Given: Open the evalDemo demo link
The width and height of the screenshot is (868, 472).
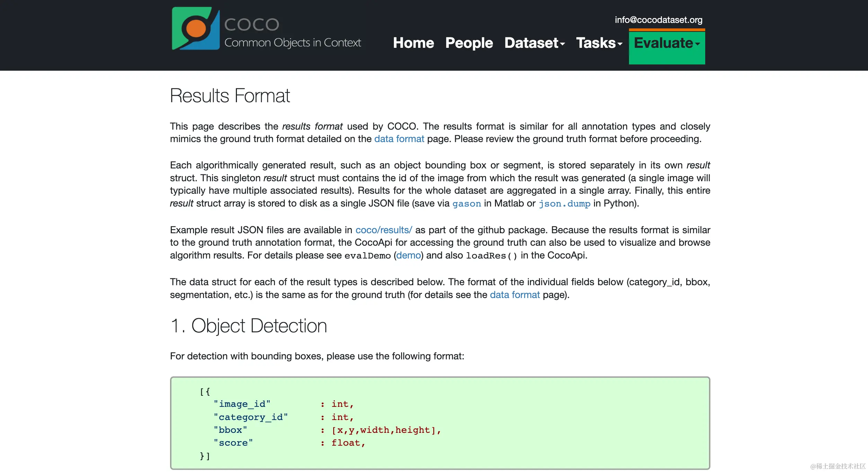Looking at the screenshot, I should 408,256.
